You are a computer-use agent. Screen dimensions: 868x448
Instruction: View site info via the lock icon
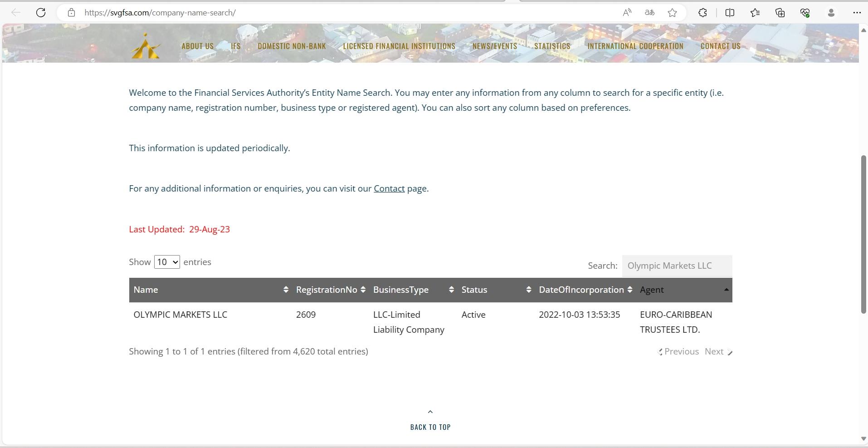(71, 13)
